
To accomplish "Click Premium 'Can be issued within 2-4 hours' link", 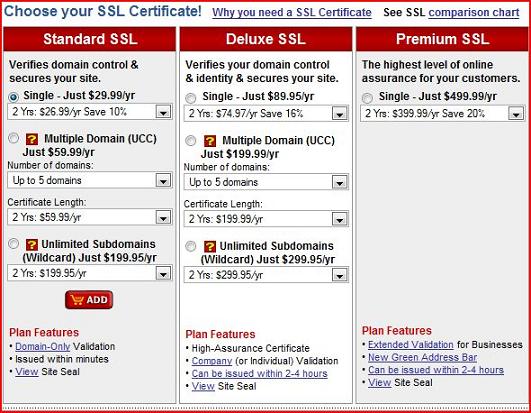I will click(x=436, y=370).
